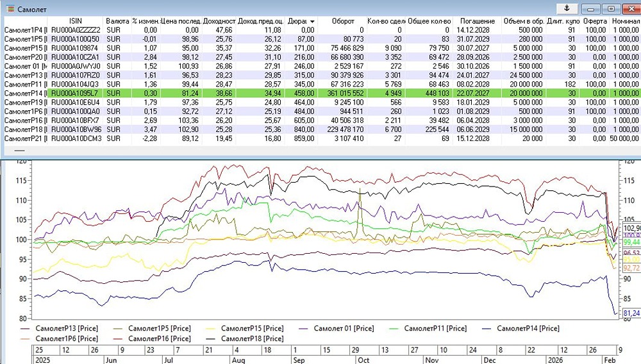The height and width of the screenshot is (364, 641).
Task: Click the Самолет1Р5 legend color line
Action: (x=119, y=329)
